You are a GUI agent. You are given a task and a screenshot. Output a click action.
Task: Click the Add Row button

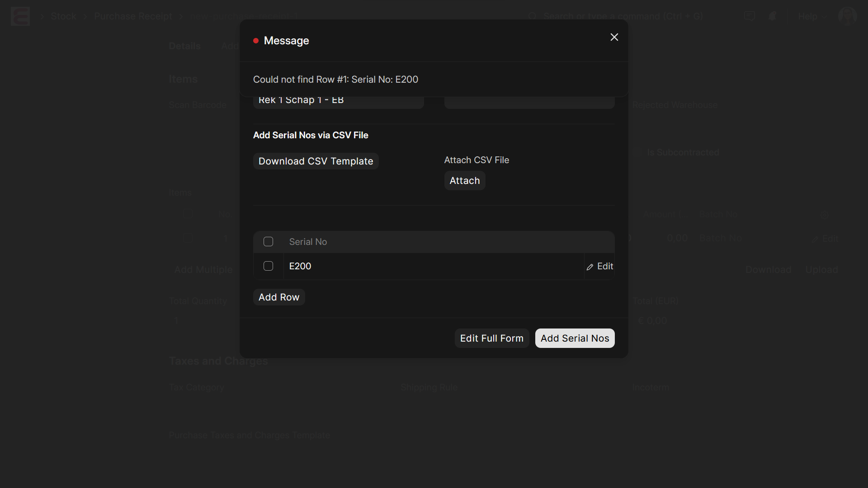click(278, 297)
